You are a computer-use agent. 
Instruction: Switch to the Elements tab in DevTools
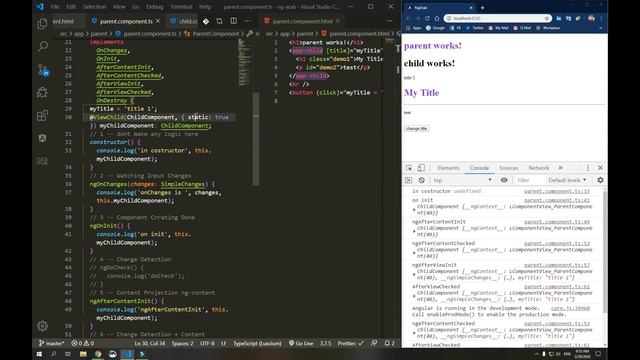click(448, 168)
